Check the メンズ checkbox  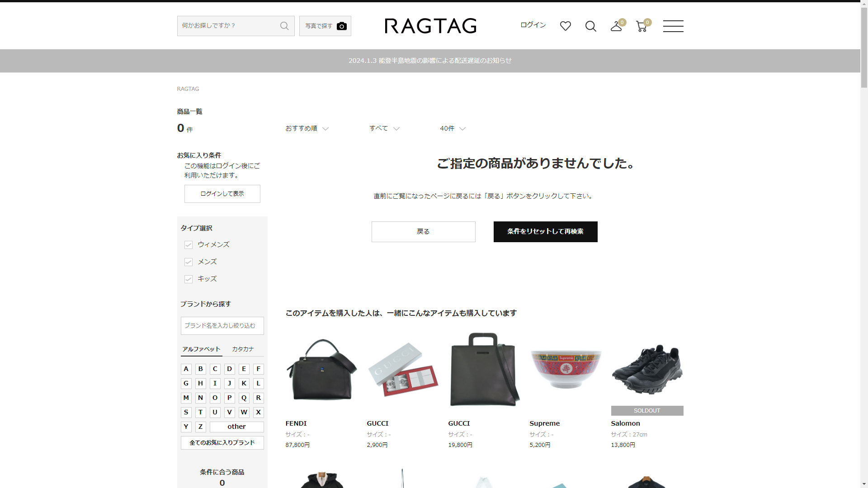pos(189,262)
